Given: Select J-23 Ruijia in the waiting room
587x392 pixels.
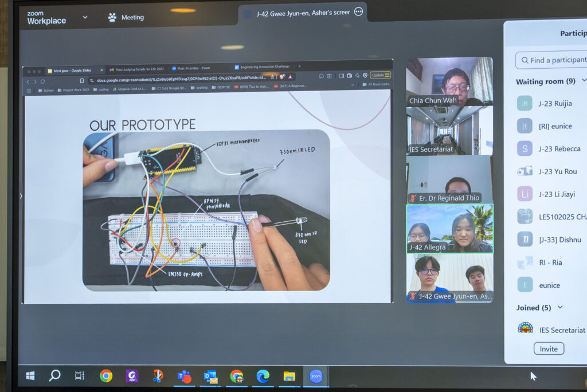Looking at the screenshot, I should (554, 104).
